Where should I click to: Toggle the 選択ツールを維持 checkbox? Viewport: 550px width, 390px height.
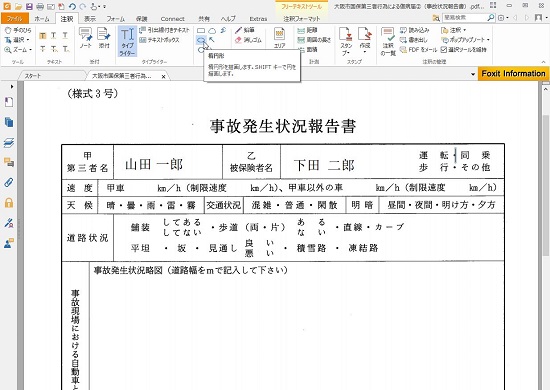point(444,50)
